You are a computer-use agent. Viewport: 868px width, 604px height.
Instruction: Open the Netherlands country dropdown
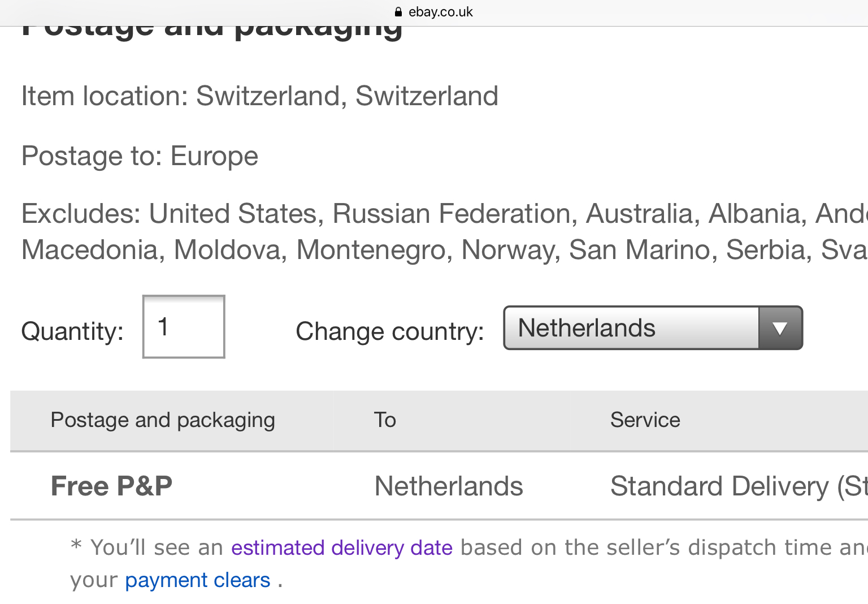point(653,328)
